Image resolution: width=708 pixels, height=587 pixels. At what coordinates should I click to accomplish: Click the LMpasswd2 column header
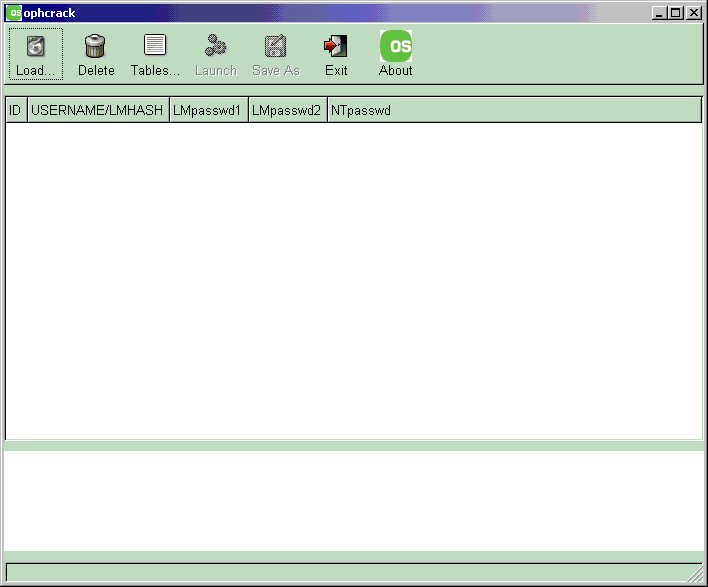(288, 110)
